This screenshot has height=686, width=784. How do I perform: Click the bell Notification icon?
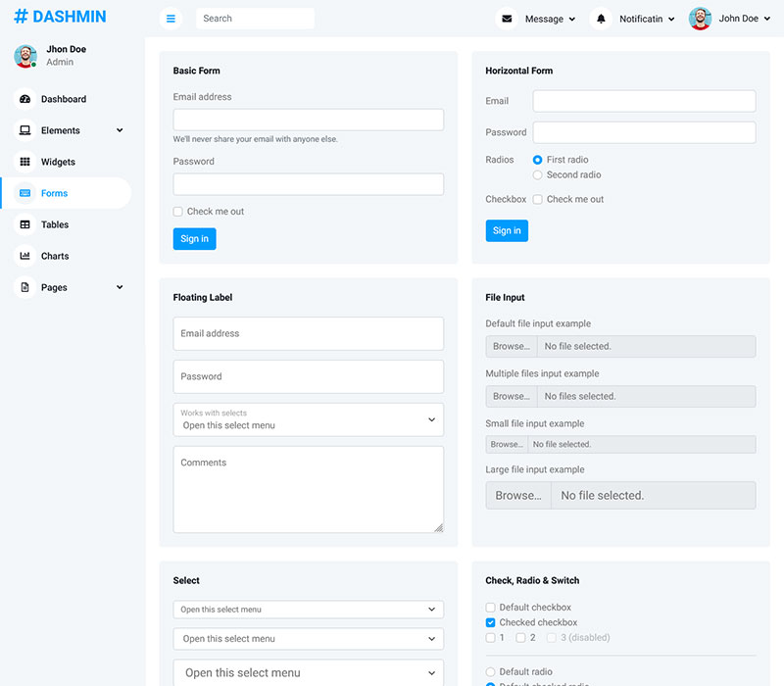pos(601,19)
